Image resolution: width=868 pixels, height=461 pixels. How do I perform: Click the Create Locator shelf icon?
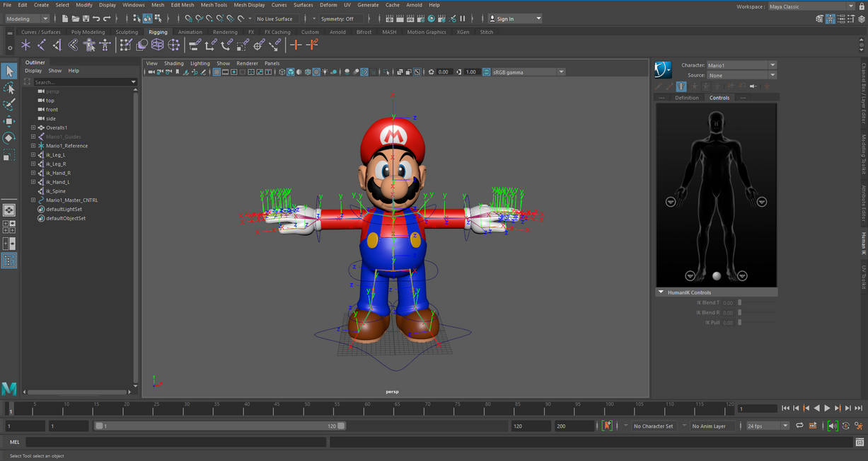click(x=26, y=45)
